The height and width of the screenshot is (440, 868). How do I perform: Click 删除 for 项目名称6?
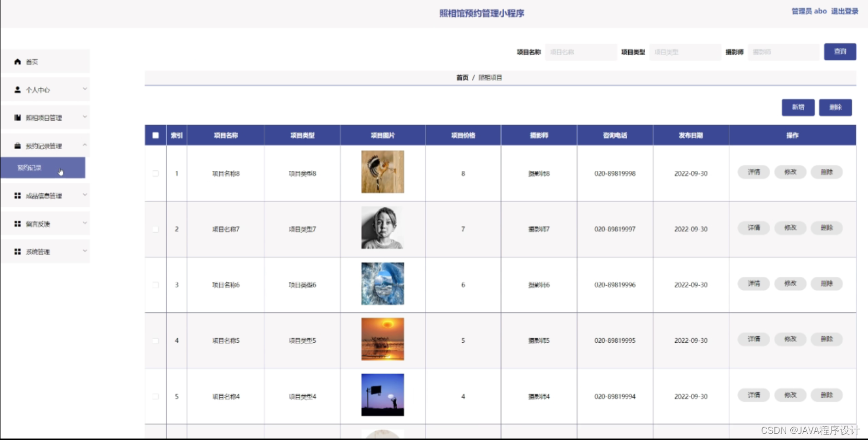[x=827, y=284]
